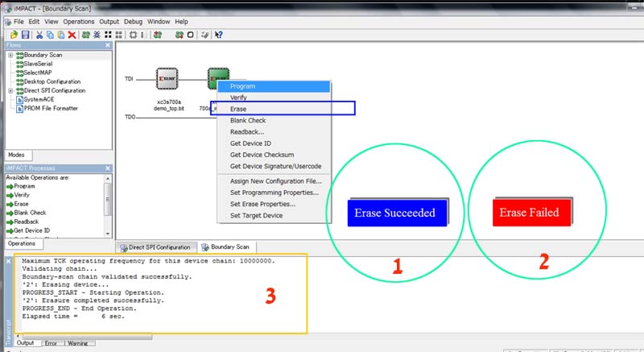Click the What's This help cursor icon
This screenshot has height=352, width=644.
218,35
